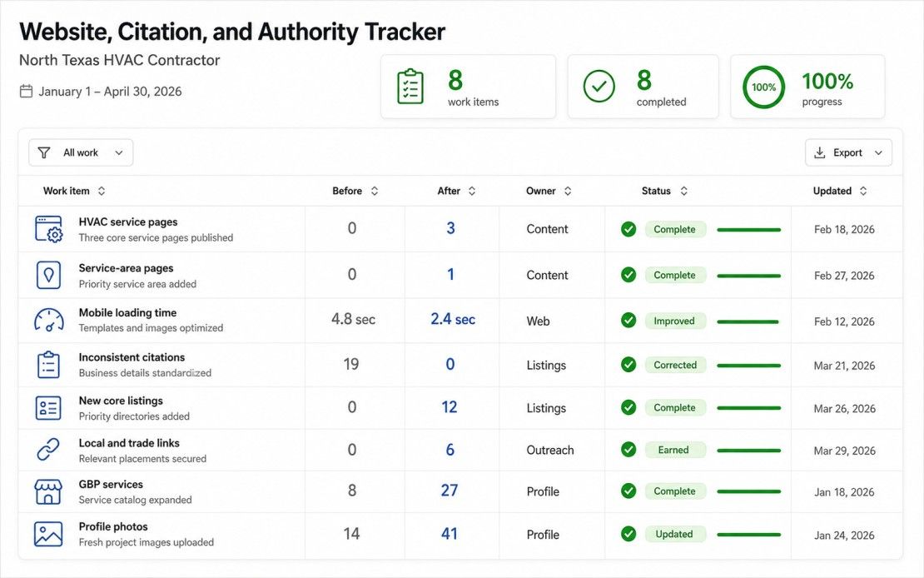Viewport: 924px width, 578px height.
Task: Click the checklist icon in work items card
Action: tap(410, 87)
